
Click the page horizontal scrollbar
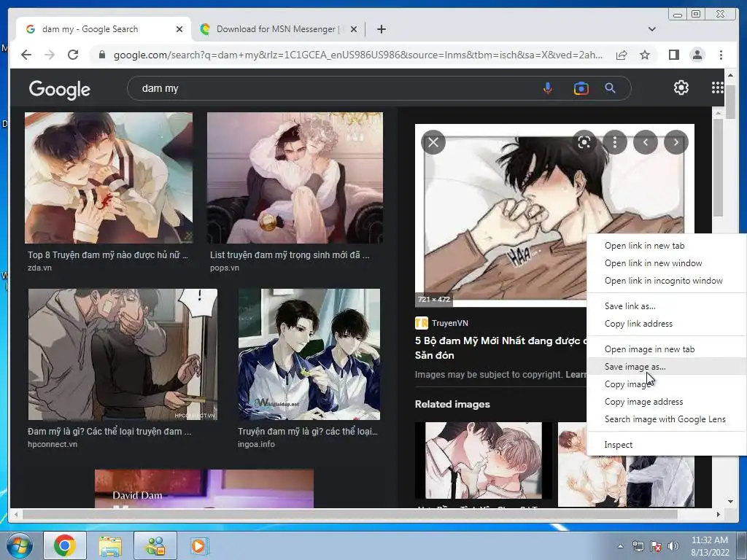click(x=350, y=514)
